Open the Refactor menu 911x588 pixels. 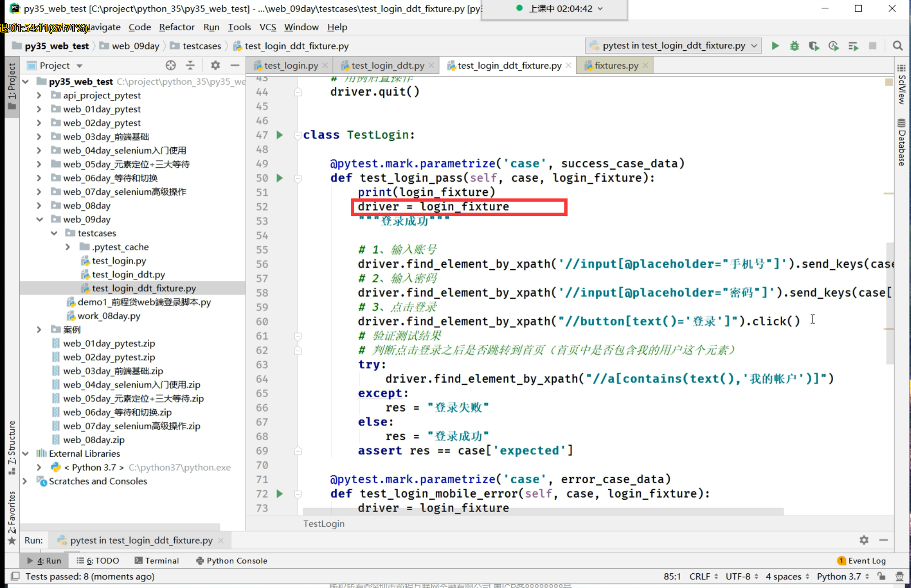coord(177,27)
